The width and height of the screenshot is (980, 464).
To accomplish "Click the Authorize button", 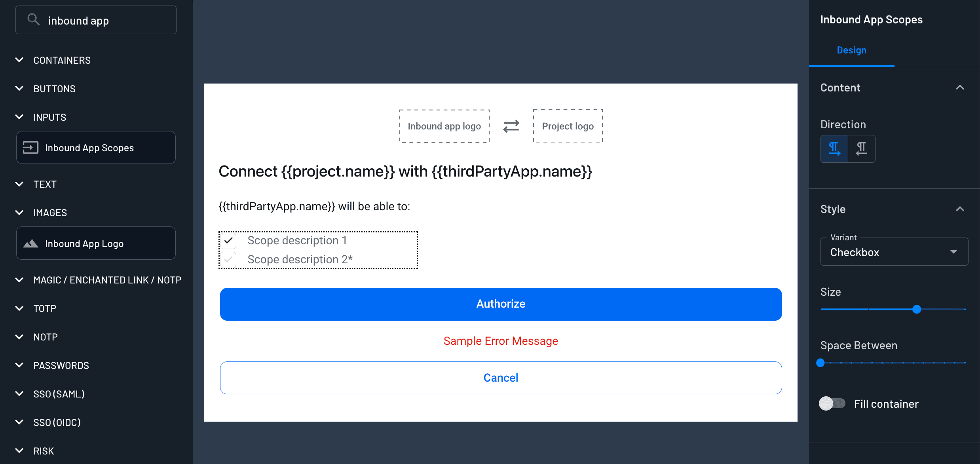I will click(x=500, y=304).
